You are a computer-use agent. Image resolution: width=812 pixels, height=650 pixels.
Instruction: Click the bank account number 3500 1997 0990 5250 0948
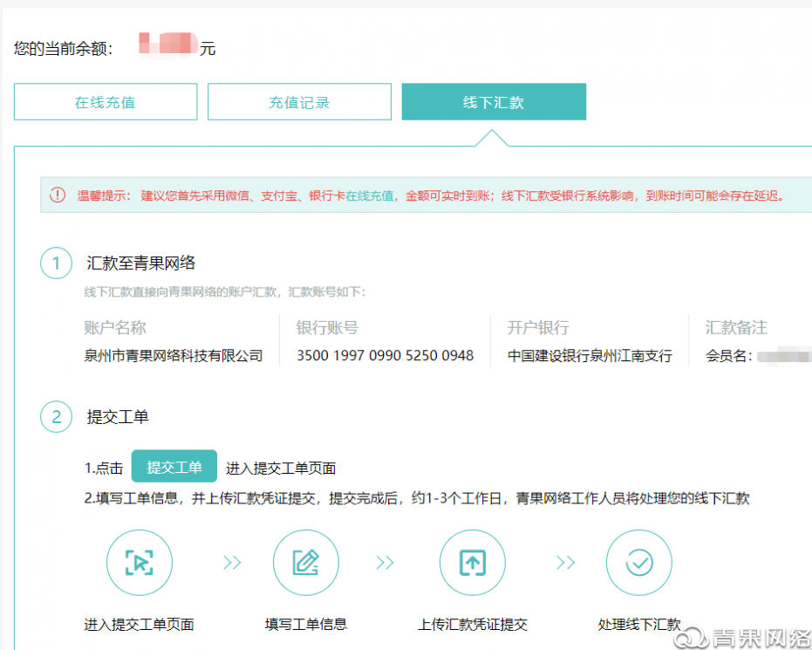click(x=385, y=356)
